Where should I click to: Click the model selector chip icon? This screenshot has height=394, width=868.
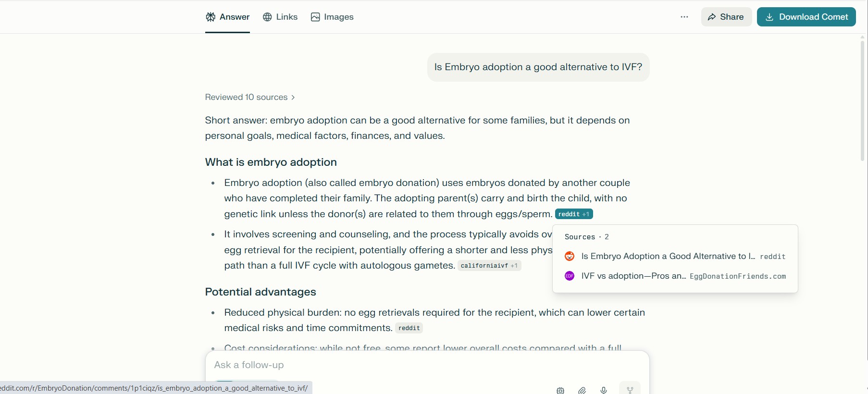[x=560, y=390]
